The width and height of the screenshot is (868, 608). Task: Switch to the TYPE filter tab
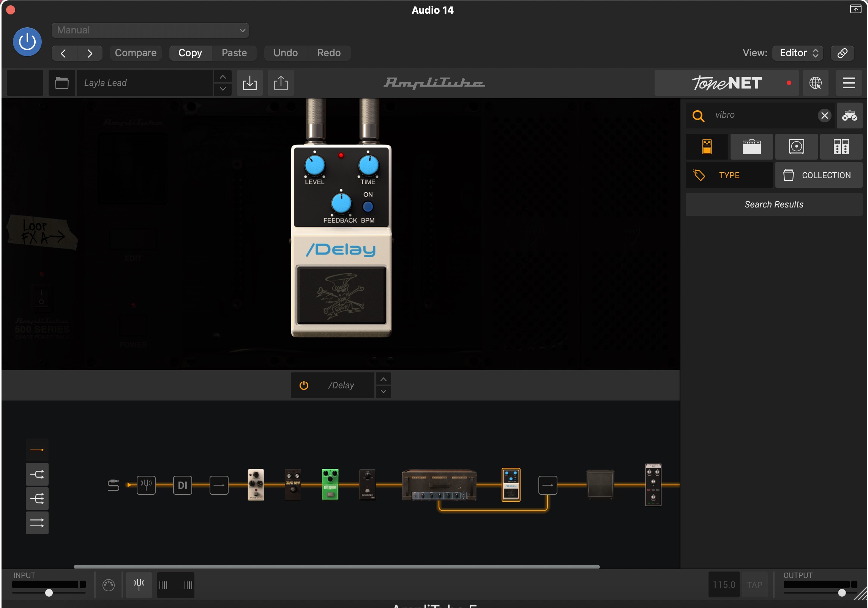(x=729, y=175)
